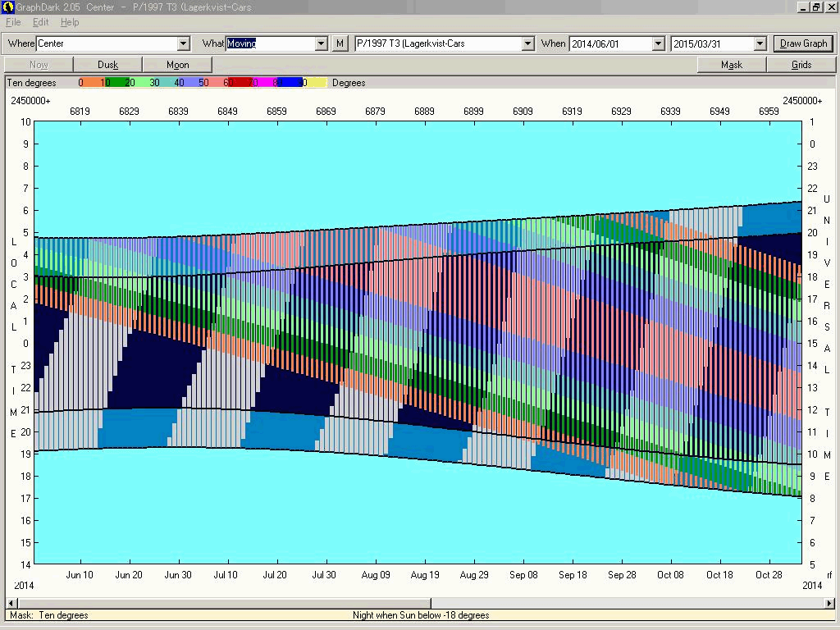Click the dark green swatch in the degrees legend
Viewport: 840px width, 630px height.
click(x=116, y=83)
